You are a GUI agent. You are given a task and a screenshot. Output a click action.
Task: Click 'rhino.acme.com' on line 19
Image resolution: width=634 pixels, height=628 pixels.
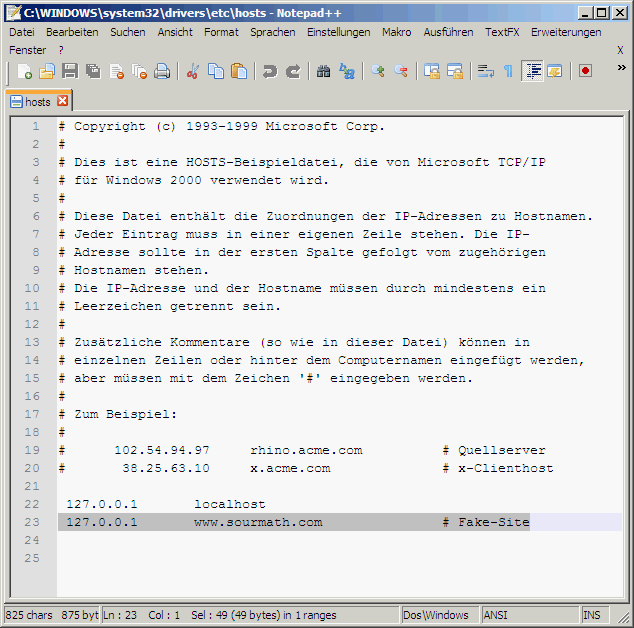coord(306,450)
